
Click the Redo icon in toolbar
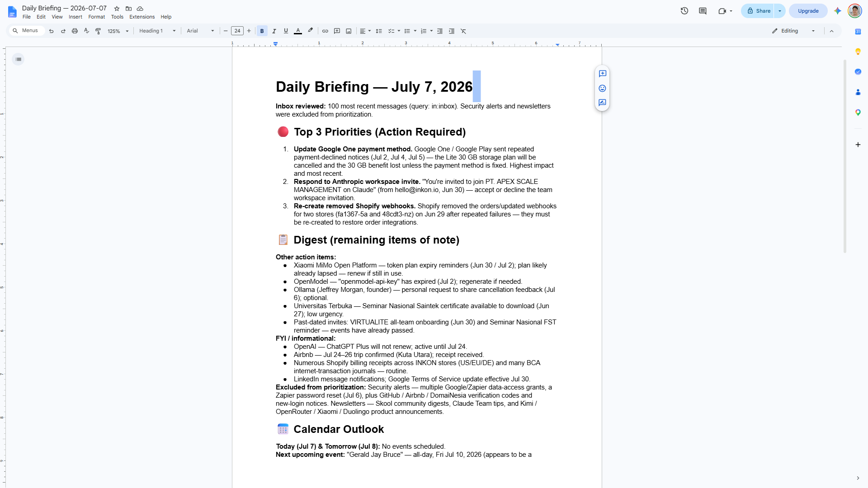[x=63, y=31]
